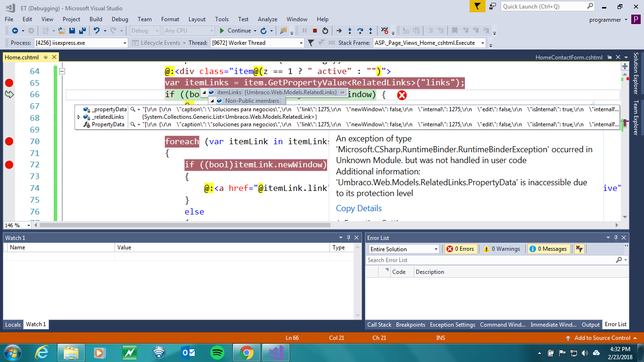644x362 pixels.
Task: Click the filter funnel icon beside Thread
Action: click(311, 43)
